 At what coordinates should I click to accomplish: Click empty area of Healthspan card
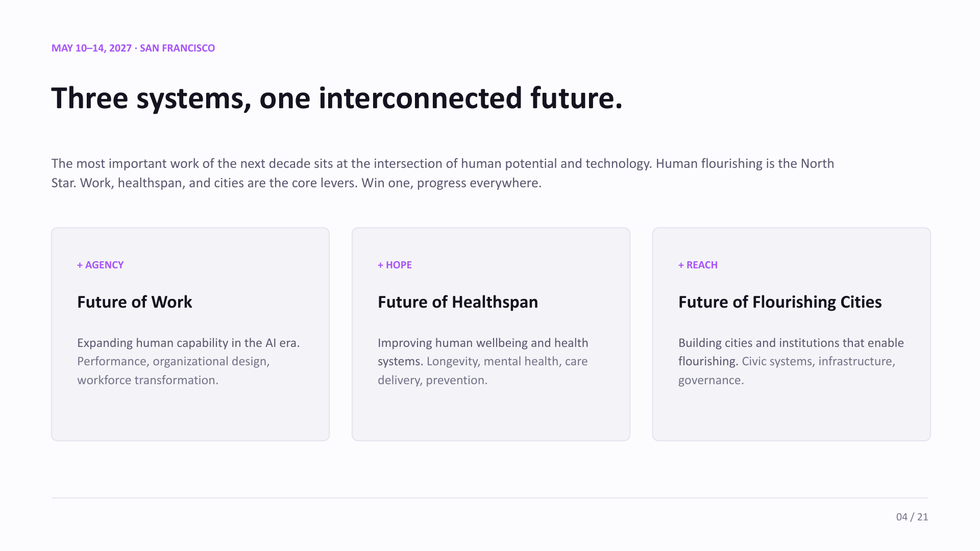coord(491,414)
